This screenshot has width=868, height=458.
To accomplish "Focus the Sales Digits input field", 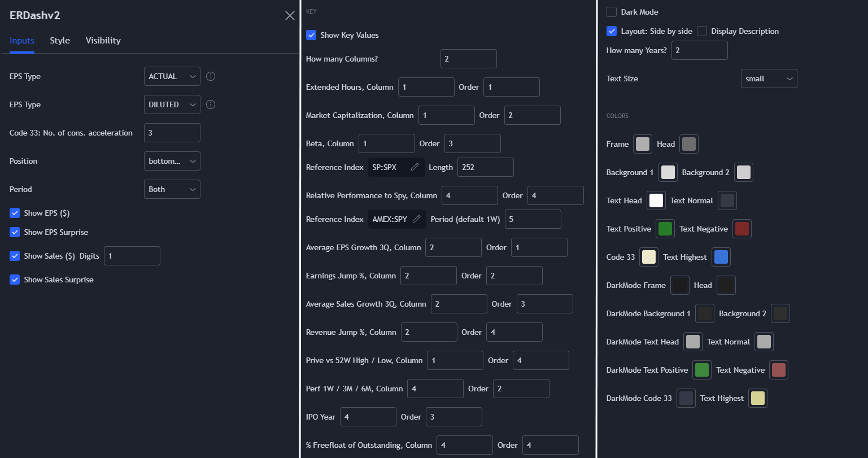I will point(132,256).
